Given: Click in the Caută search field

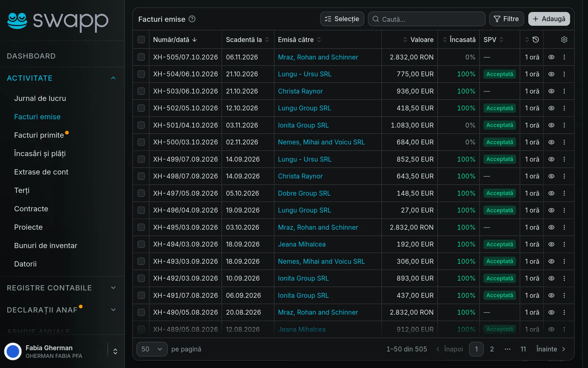Looking at the screenshot, I should pos(427,19).
